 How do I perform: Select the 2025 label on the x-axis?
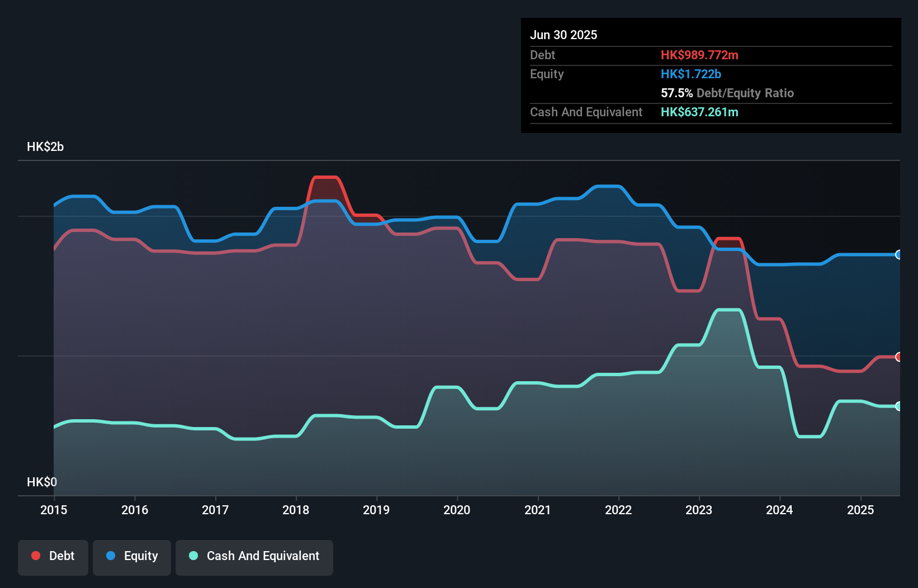[x=861, y=510]
